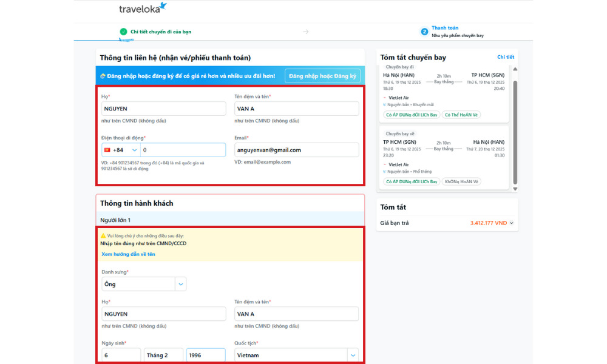607x364 pixels.
Task: Go to 'Chi tiết chuyến đi của bạn' step
Action: click(x=161, y=32)
